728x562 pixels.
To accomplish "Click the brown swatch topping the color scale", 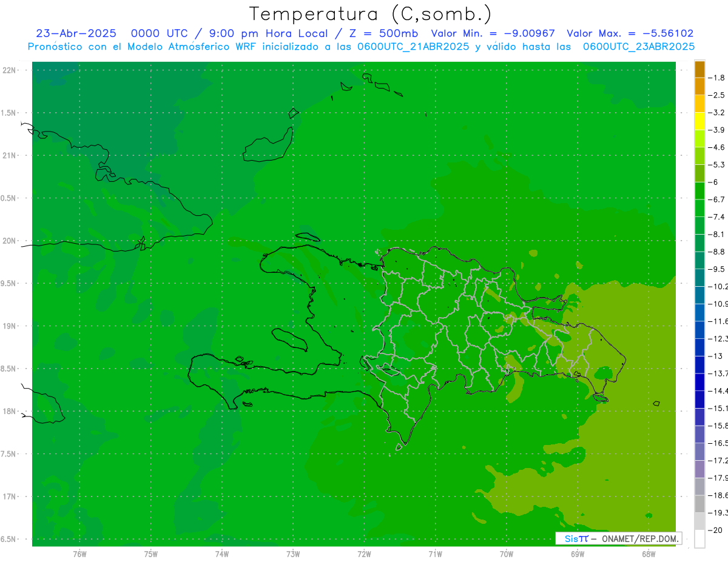I will [699, 69].
